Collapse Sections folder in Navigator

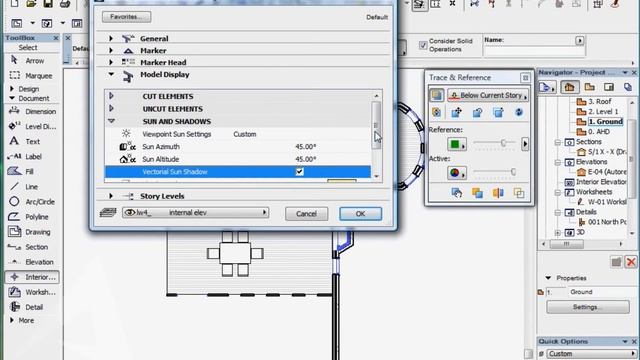click(558, 142)
